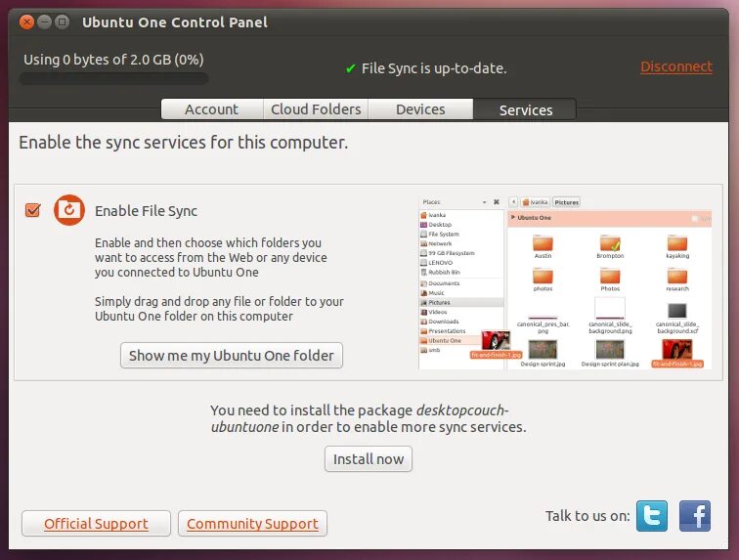739x560 pixels.
Task: Open the Account tab
Action: coord(212,109)
